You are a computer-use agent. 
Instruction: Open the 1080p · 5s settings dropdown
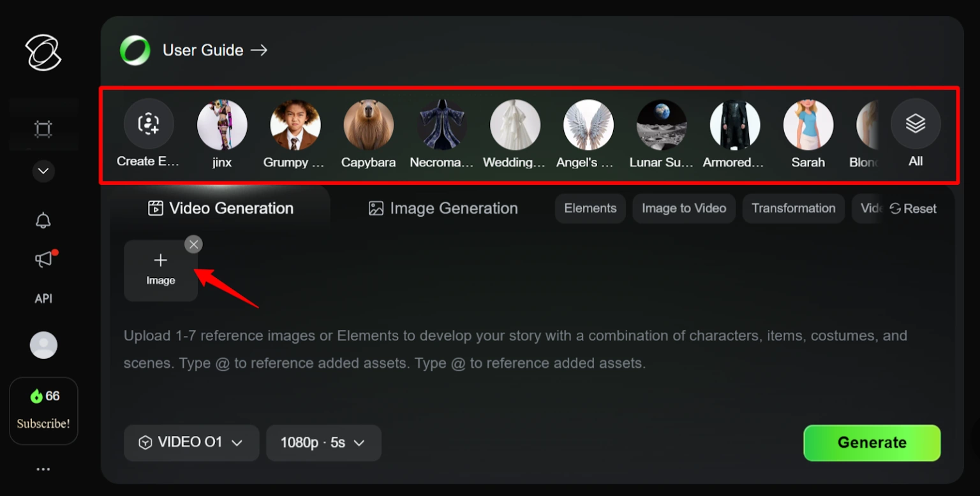point(323,442)
